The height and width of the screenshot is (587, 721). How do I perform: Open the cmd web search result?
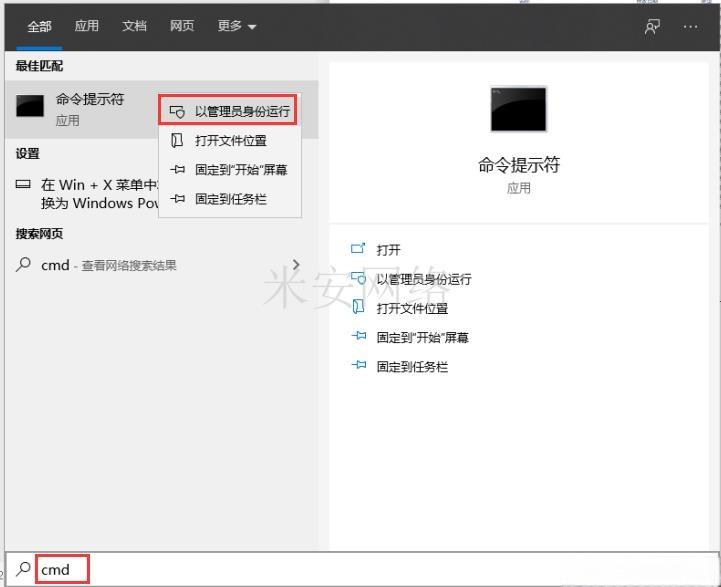point(159,265)
